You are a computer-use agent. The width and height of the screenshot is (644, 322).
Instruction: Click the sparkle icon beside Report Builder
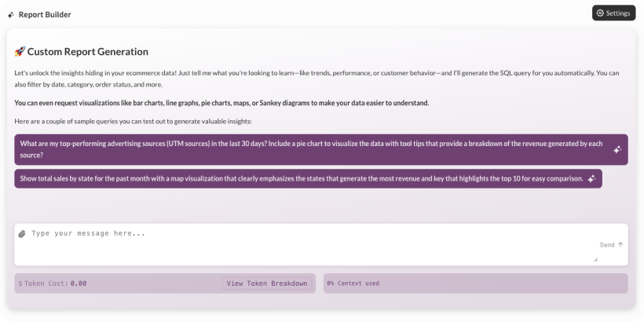pos(11,13)
